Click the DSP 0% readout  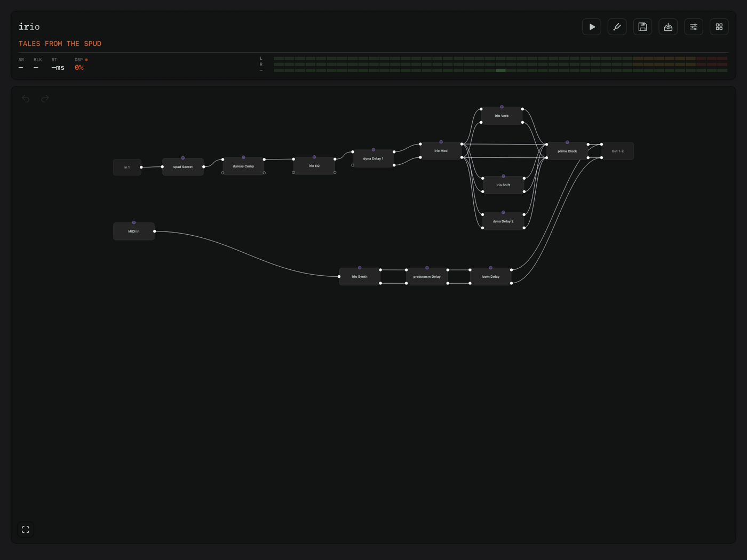coord(79,68)
